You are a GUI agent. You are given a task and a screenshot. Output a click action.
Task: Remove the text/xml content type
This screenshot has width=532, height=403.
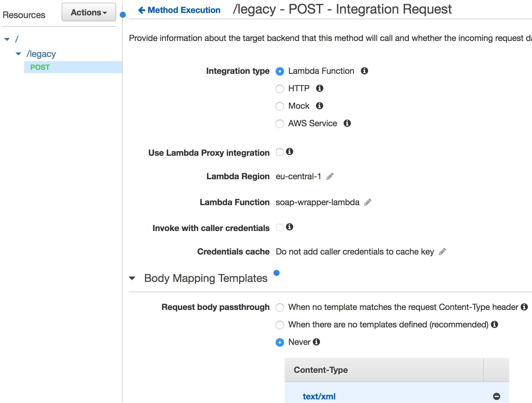496,396
